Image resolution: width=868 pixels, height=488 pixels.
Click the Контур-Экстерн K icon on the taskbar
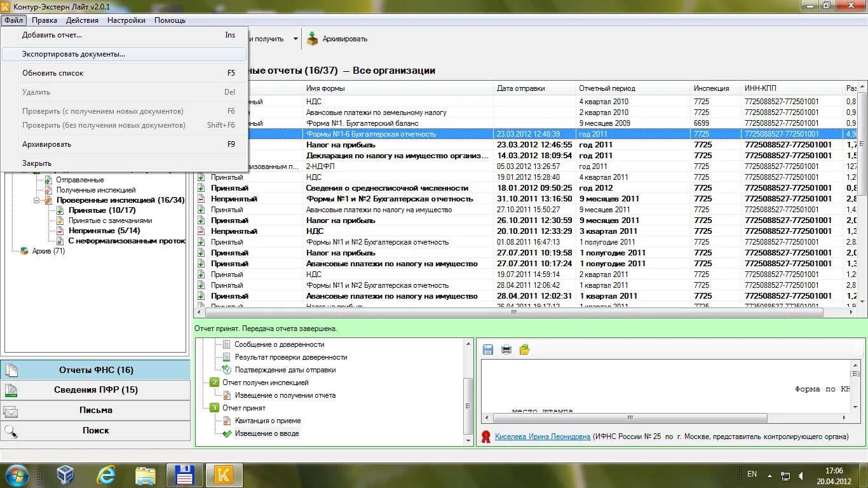(224, 475)
